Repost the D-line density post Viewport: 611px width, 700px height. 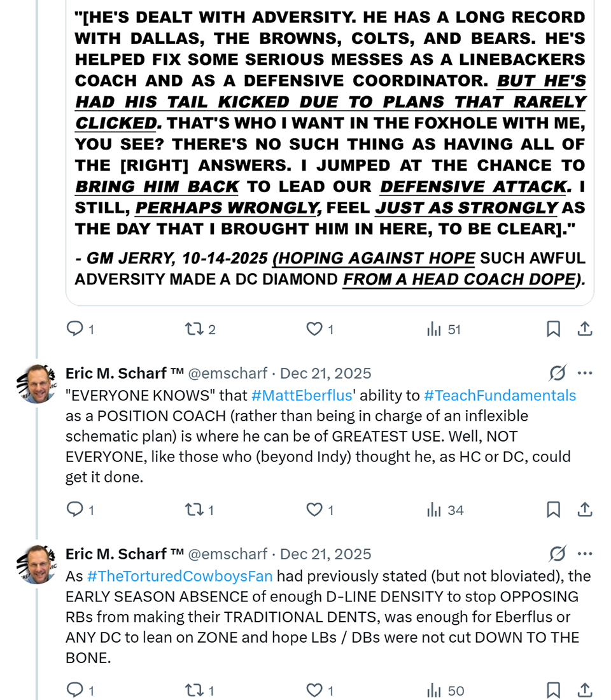tap(192, 690)
